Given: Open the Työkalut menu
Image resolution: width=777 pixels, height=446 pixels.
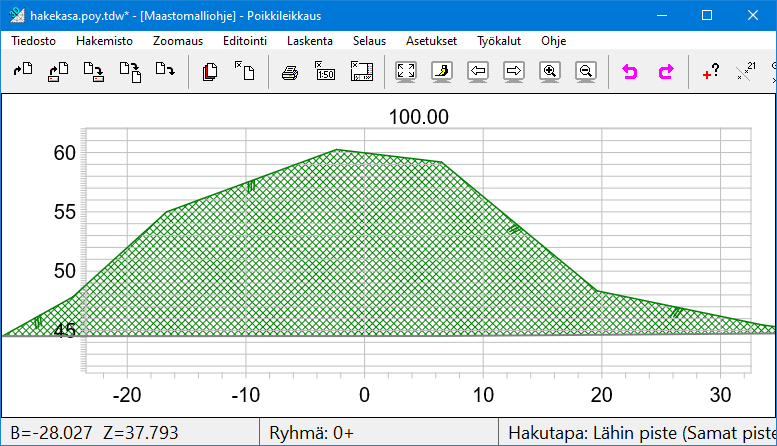Looking at the screenshot, I should point(499,41).
